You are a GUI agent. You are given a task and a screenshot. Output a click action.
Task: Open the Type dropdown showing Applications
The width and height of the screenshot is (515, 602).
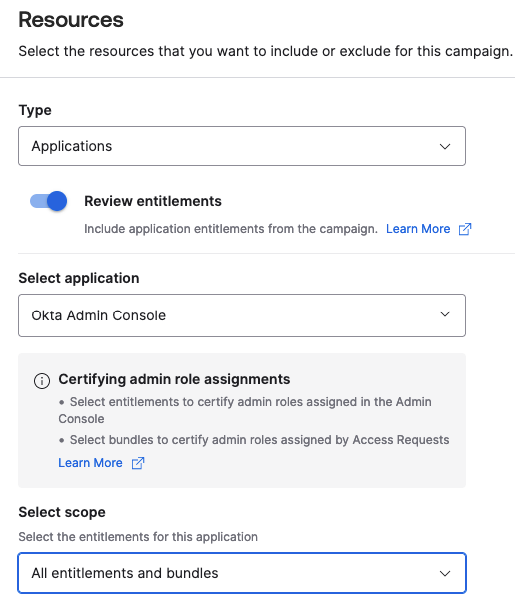(x=242, y=146)
